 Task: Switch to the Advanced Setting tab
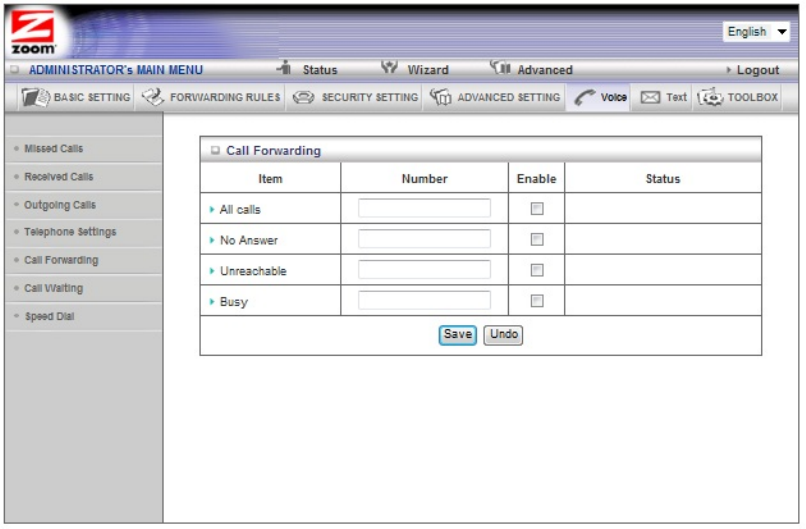pyautogui.click(x=495, y=97)
